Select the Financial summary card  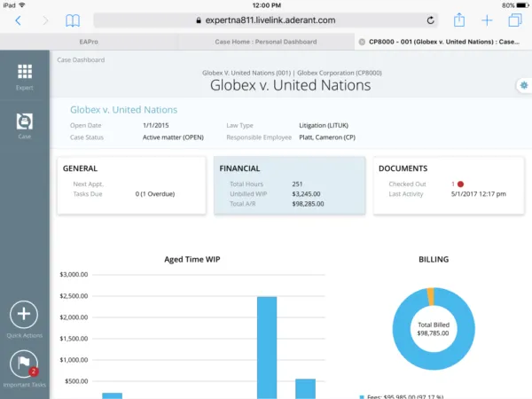(289, 186)
